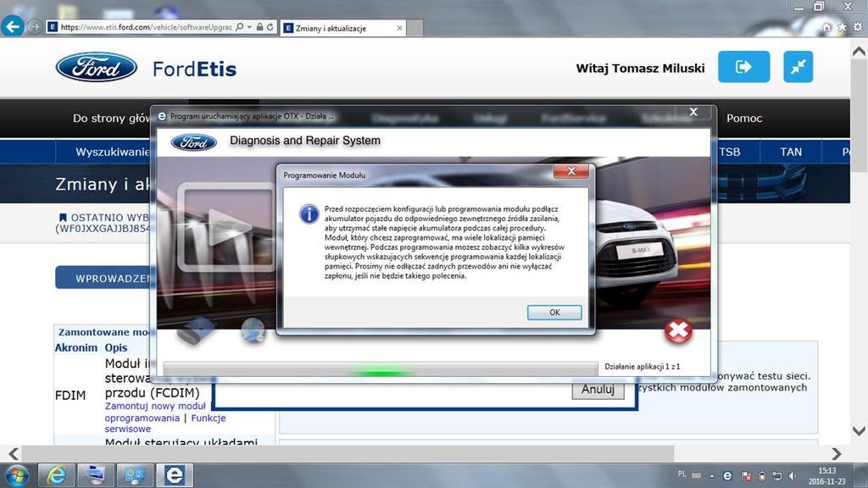Click browser back button
The height and width of the screenshot is (488, 868).
coord(12,26)
